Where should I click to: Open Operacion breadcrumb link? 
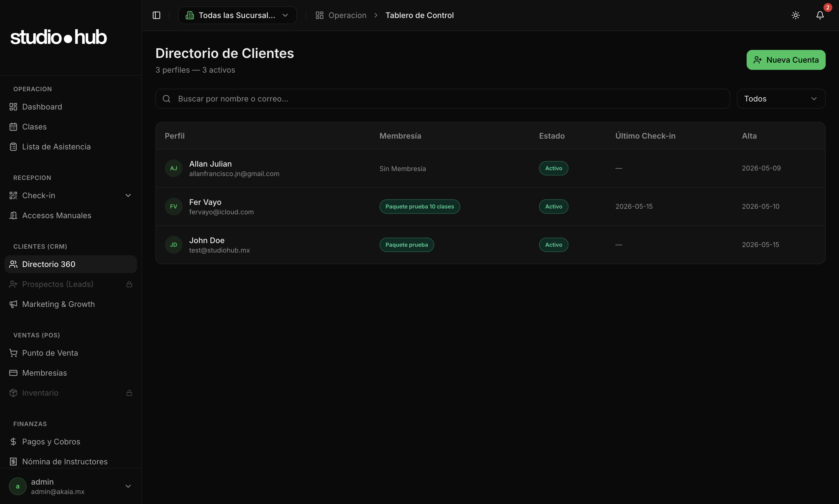click(347, 15)
